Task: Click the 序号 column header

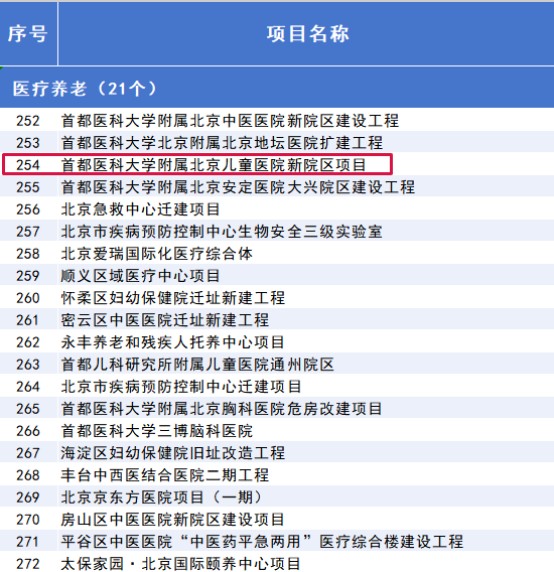Action: [28, 34]
